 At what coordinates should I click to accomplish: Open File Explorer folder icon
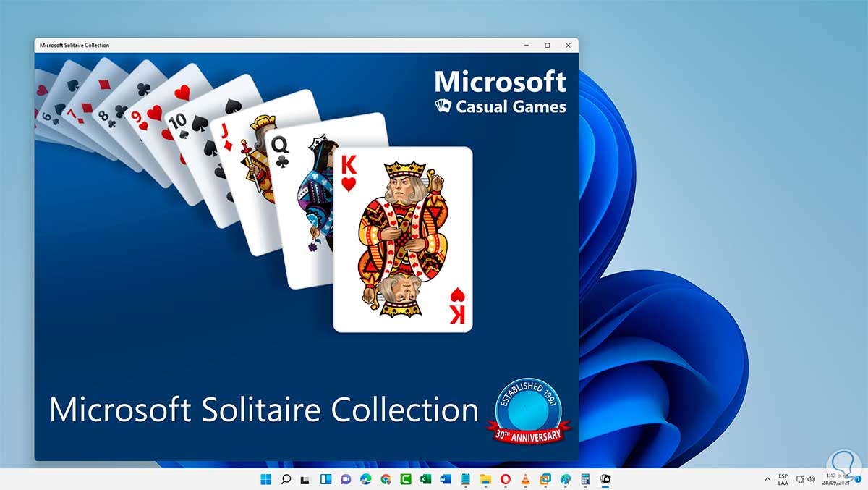[485, 479]
